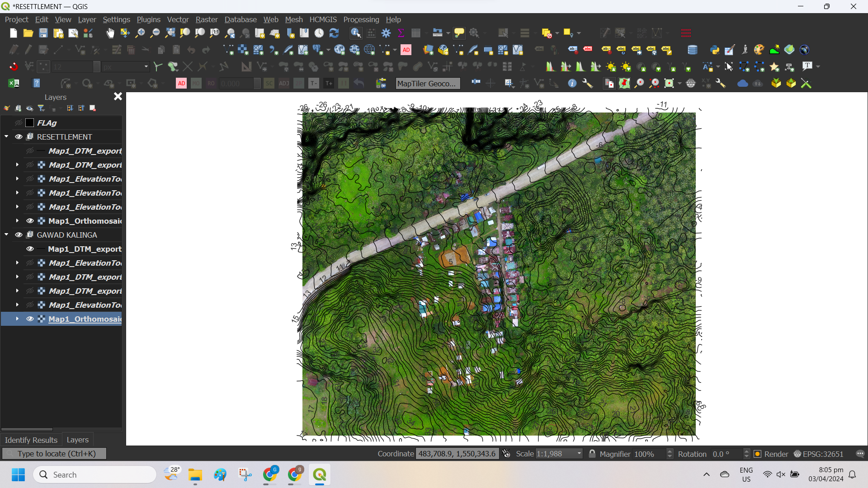Viewport: 868px width, 488px height.
Task: Toggle visibility of GAWAD KALINGA group
Action: click(19, 235)
